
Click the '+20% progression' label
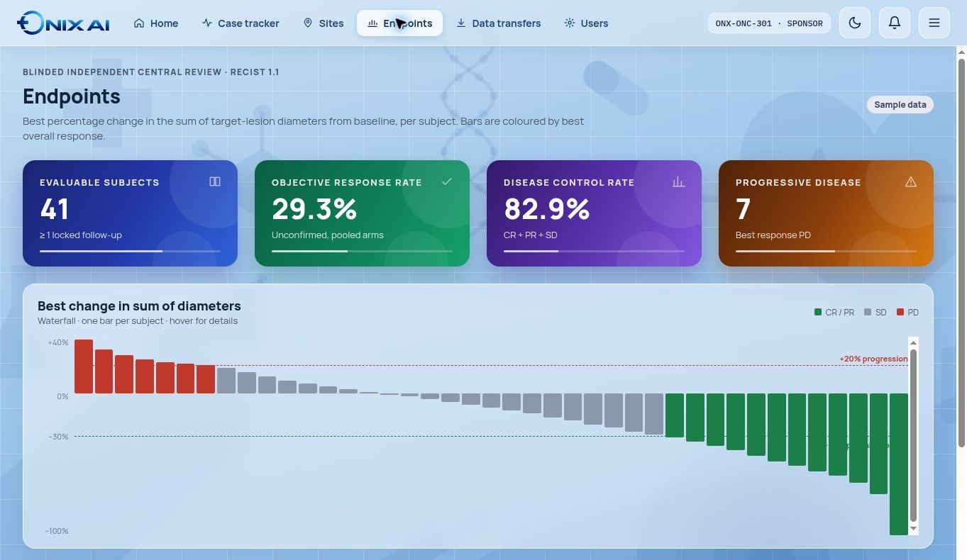coord(873,359)
